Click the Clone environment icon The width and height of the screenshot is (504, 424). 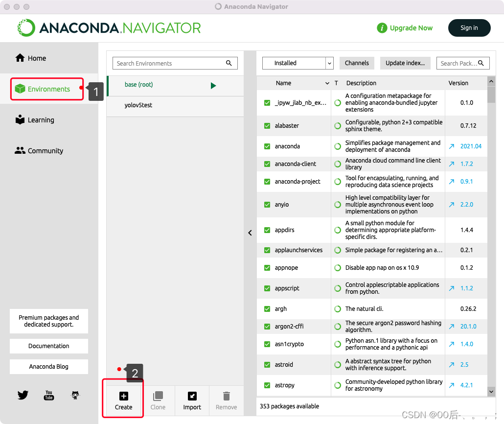coord(158,396)
